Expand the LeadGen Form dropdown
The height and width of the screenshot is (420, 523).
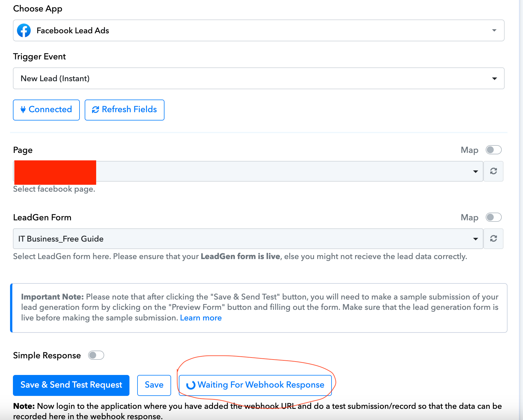tap(248, 239)
